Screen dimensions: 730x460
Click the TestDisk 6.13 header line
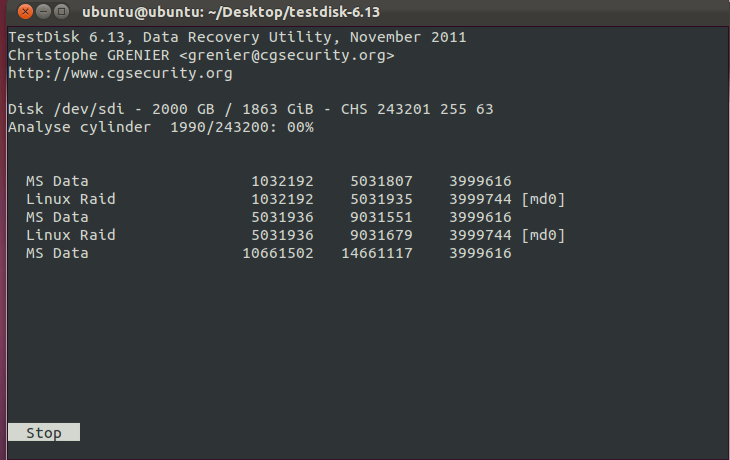tap(237, 38)
